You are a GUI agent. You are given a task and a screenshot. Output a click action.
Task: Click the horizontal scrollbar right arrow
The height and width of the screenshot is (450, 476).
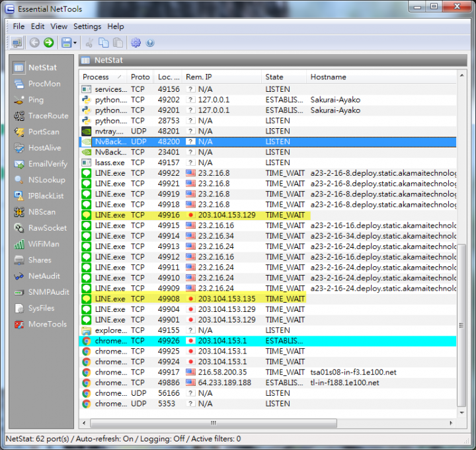point(451,423)
